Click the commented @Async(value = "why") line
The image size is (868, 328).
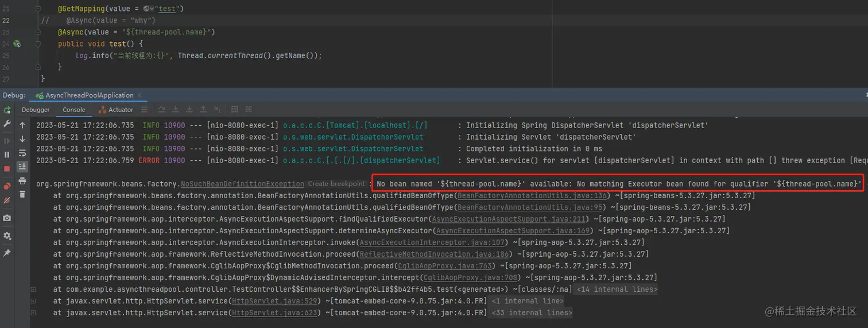pos(111,21)
